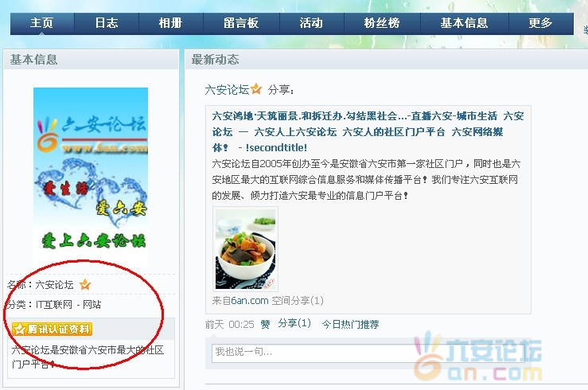Click the star badge next to 六安论坛 name
This screenshot has height=390, width=588.
(85, 285)
